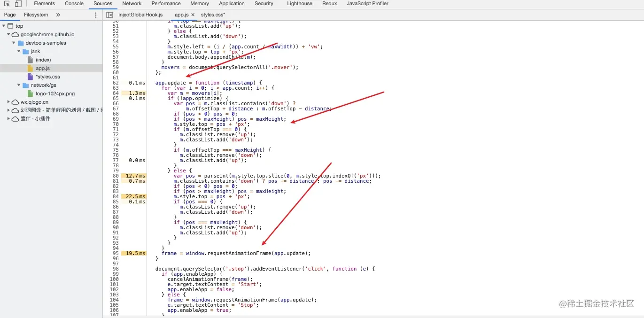
Task: Expand the wx.qlogo.cn domain arrow
Action: [9, 102]
